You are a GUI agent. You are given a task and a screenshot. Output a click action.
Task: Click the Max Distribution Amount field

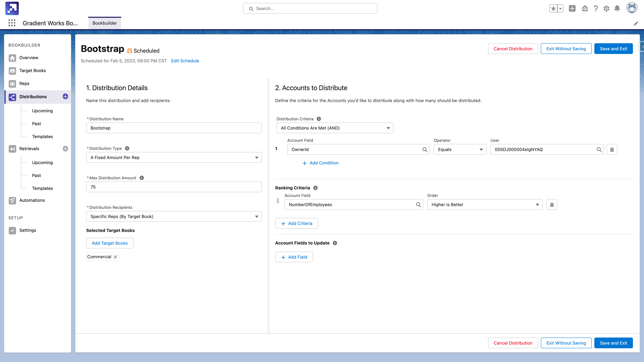(174, 187)
